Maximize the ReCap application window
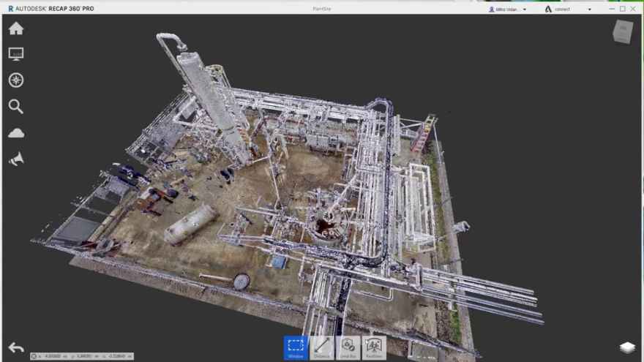 tap(622, 9)
